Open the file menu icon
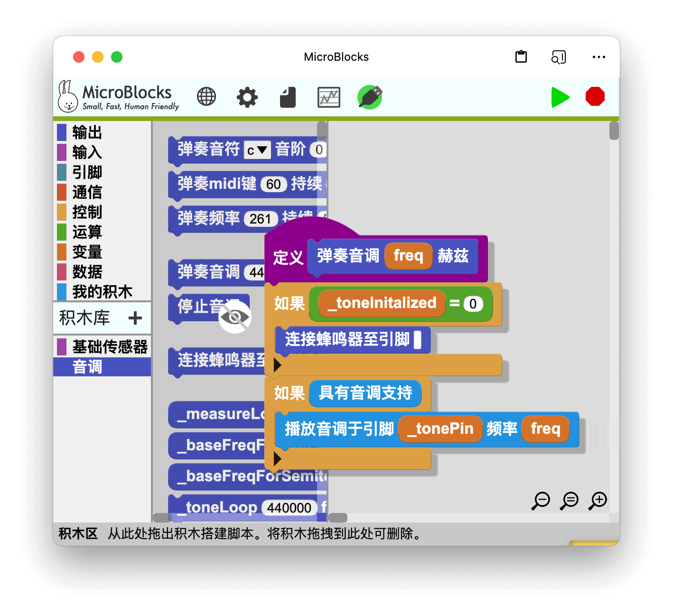The height and width of the screenshot is (616, 673). coord(288,97)
